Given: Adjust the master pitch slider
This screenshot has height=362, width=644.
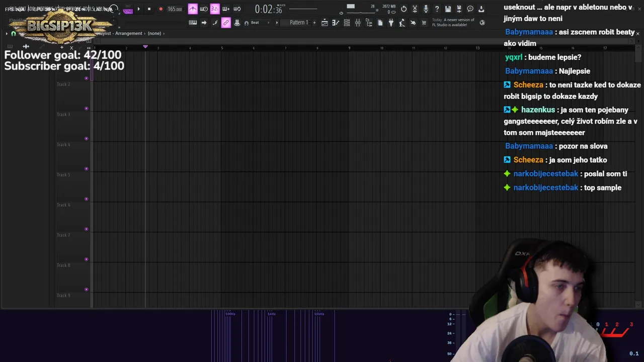Looking at the screenshot, I should click(x=114, y=22).
